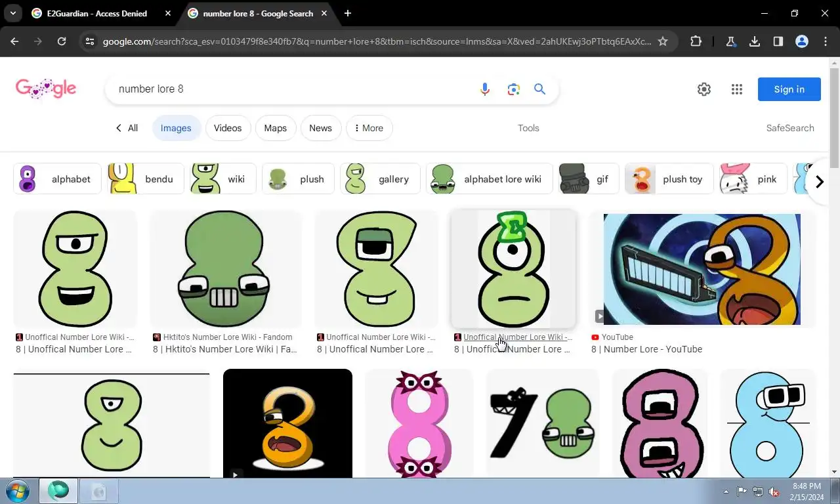Filter by gallery chip
Screen dimensions: 840x504
point(380,178)
